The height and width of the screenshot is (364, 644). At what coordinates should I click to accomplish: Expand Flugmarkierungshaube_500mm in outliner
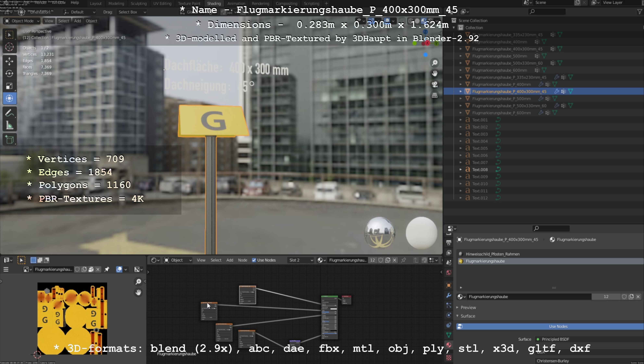click(460, 56)
